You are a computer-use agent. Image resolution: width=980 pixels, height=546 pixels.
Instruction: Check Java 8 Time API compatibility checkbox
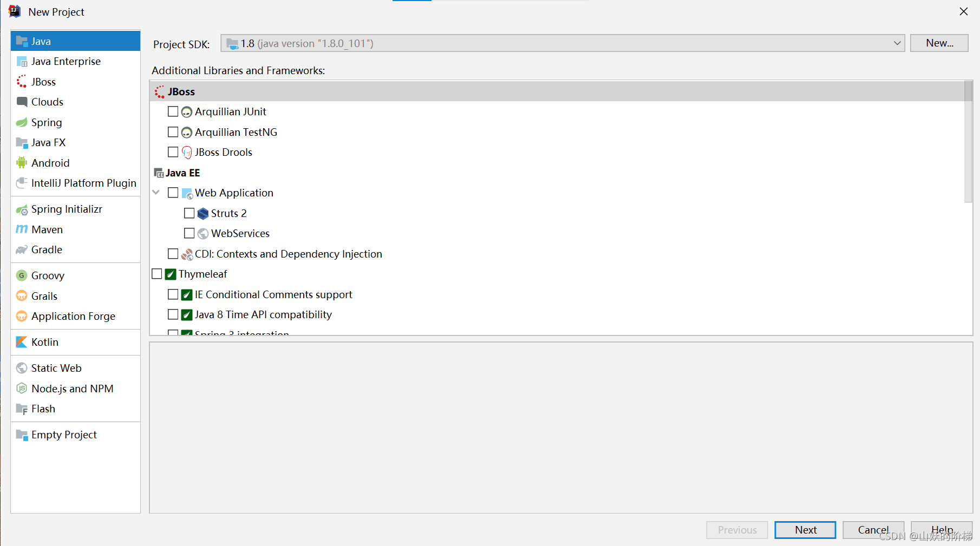tap(173, 314)
